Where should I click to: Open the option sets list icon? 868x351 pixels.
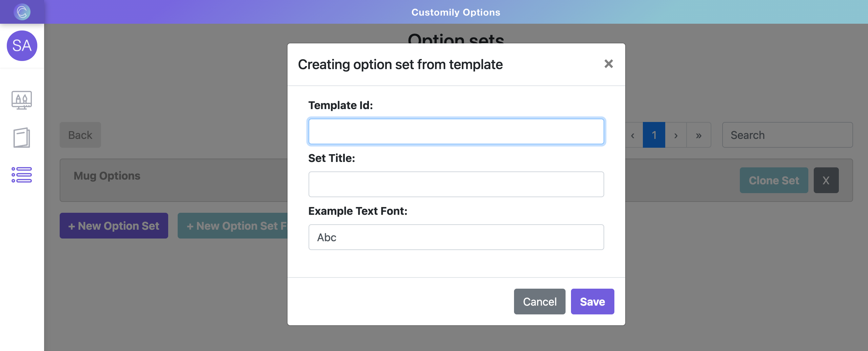click(22, 175)
